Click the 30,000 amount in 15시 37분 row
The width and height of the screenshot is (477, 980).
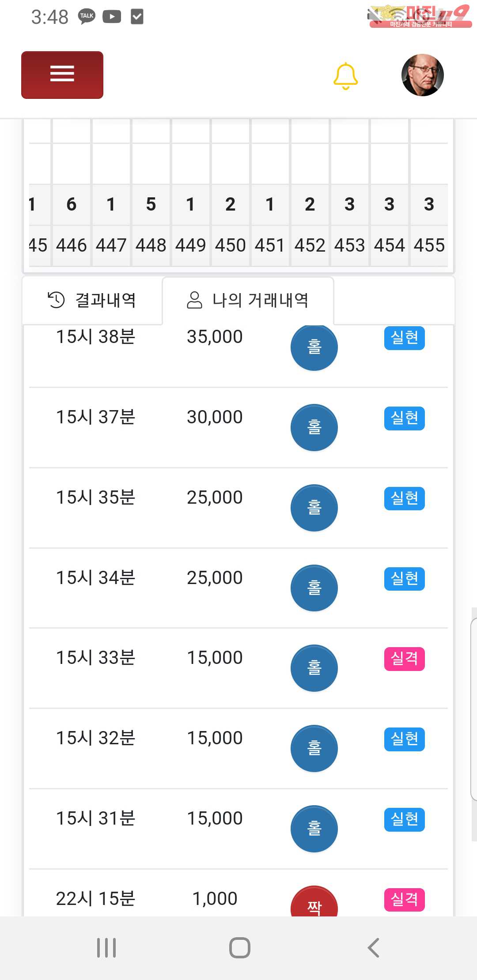coord(215,417)
